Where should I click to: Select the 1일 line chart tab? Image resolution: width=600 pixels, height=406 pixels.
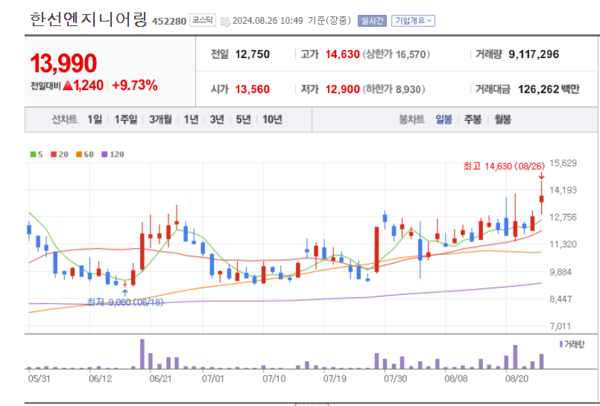pos(95,120)
